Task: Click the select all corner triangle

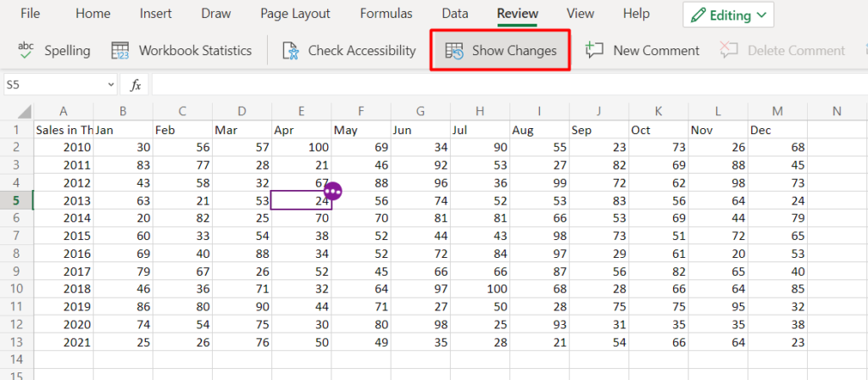Action: [x=25, y=111]
